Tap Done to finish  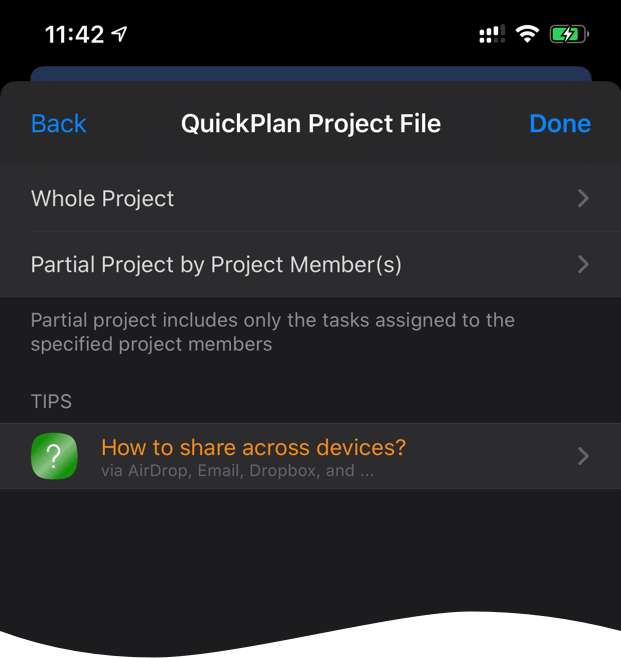(x=559, y=124)
